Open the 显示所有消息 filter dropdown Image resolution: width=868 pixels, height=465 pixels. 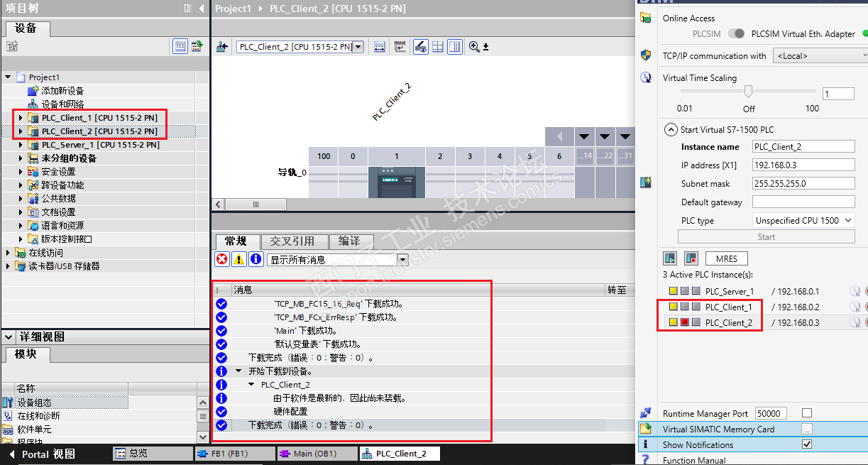[x=403, y=260]
